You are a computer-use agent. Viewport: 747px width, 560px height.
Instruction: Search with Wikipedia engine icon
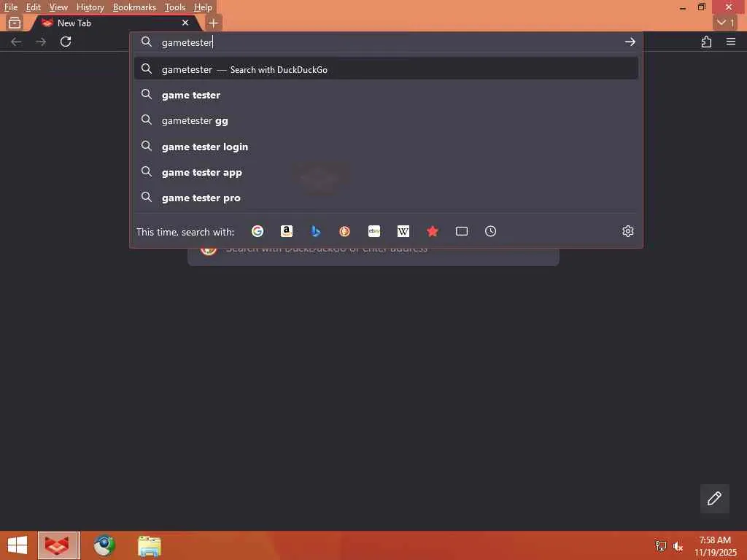(403, 231)
